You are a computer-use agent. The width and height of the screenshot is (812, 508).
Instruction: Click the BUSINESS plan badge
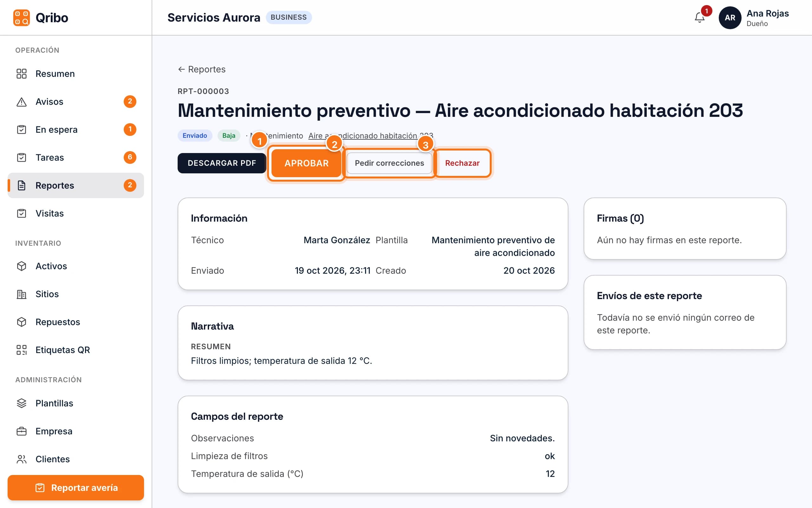click(x=289, y=17)
